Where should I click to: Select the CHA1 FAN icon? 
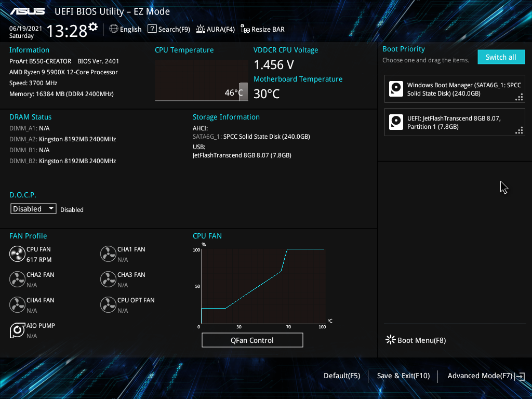[108, 254]
